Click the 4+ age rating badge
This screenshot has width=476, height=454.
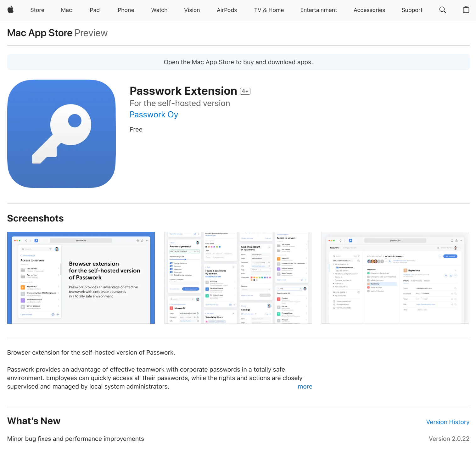tap(245, 91)
